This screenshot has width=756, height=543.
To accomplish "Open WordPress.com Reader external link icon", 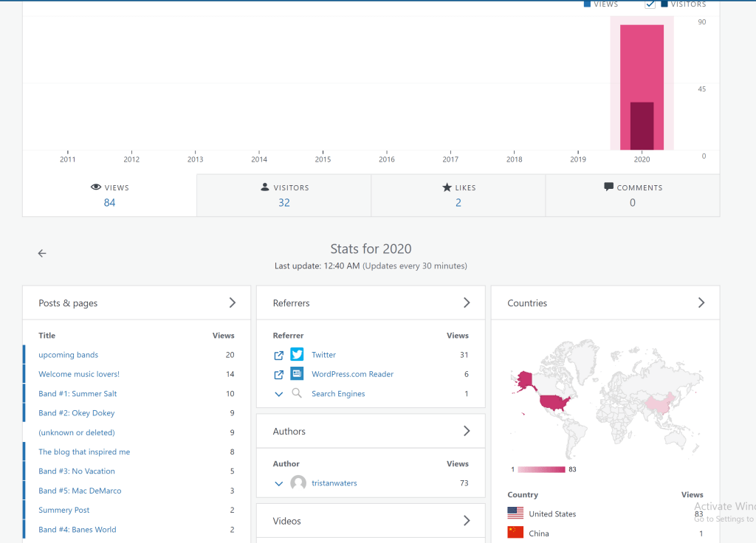I will [278, 374].
